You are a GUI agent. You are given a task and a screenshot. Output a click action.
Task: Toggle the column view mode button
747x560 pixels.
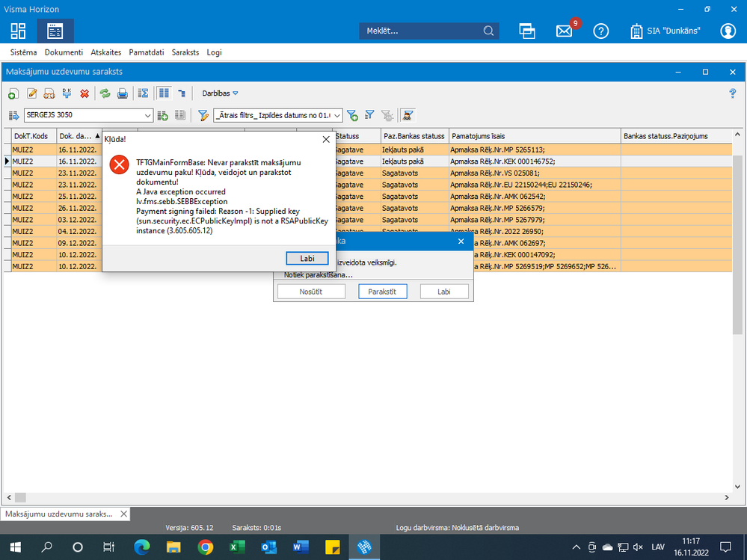[163, 93]
